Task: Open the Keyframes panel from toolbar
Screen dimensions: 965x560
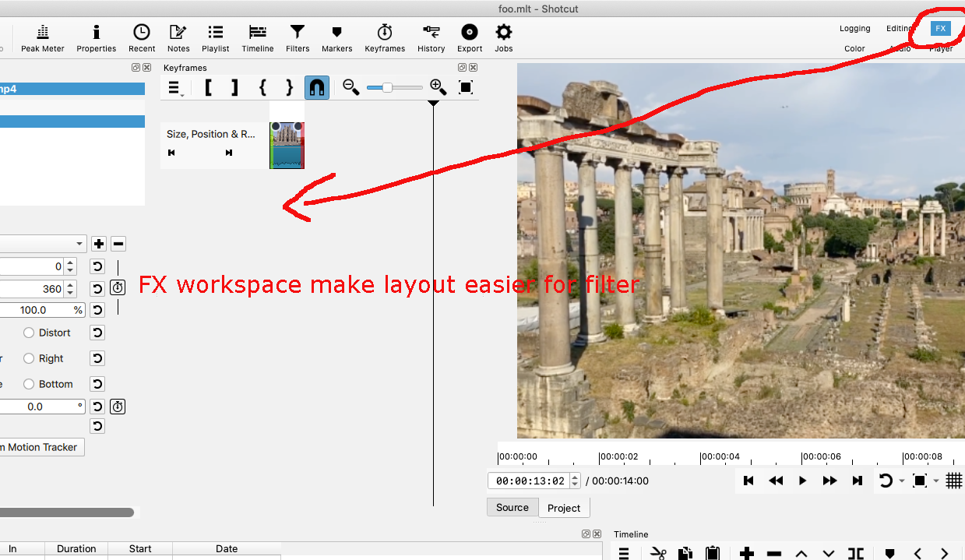Action: [x=385, y=38]
